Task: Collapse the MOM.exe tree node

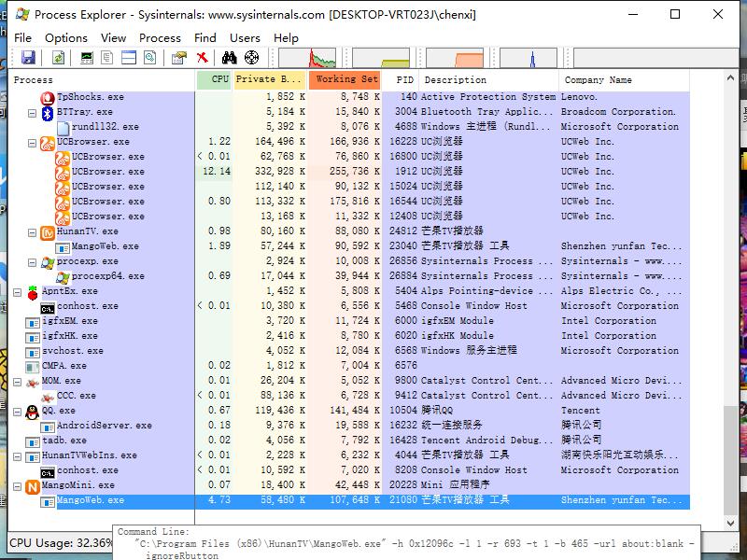Action: (17, 382)
